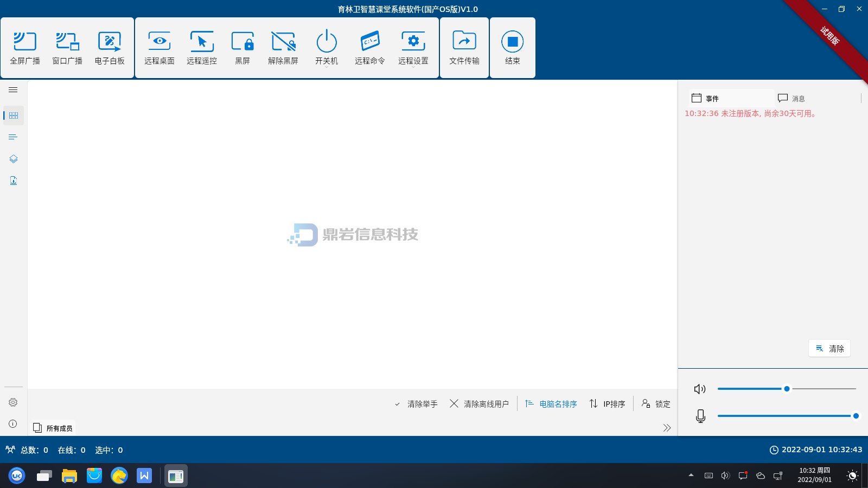Click the 黑屏 black screen icon
This screenshot has height=488, width=868.
(242, 48)
